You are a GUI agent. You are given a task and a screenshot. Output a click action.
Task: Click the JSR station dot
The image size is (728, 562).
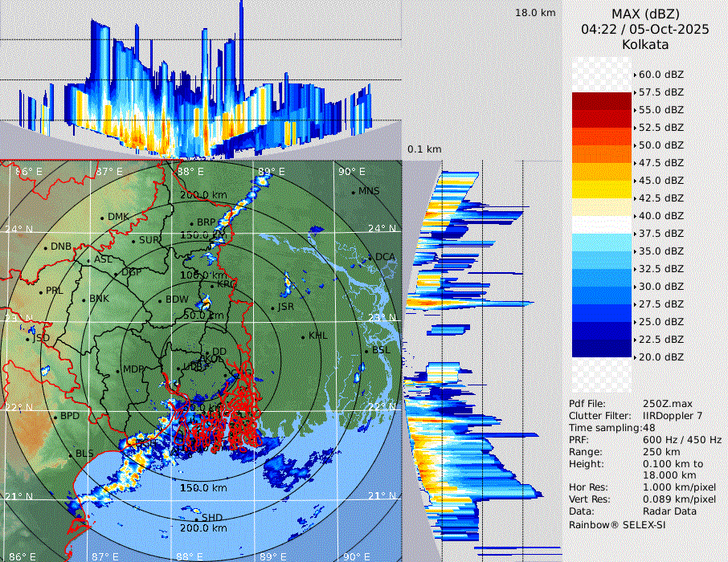273,307
